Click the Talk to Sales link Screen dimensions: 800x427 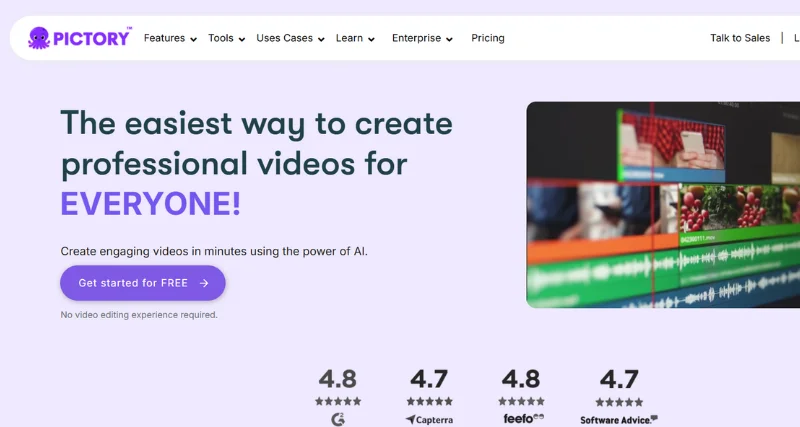(x=740, y=38)
